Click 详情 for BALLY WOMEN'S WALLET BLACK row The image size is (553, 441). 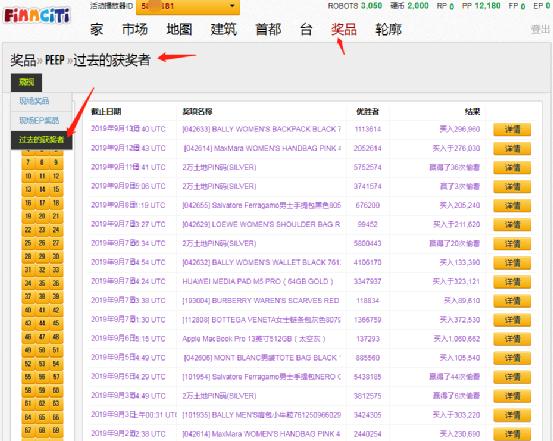coord(512,263)
